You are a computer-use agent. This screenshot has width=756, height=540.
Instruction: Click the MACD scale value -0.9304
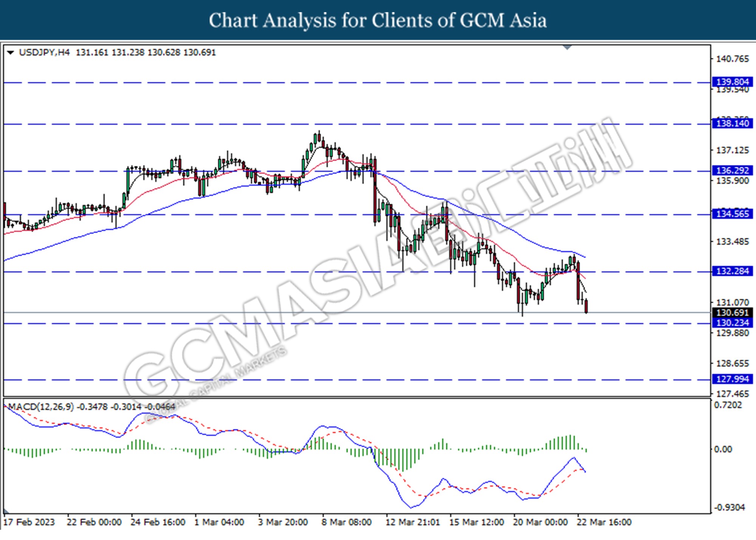(x=729, y=507)
